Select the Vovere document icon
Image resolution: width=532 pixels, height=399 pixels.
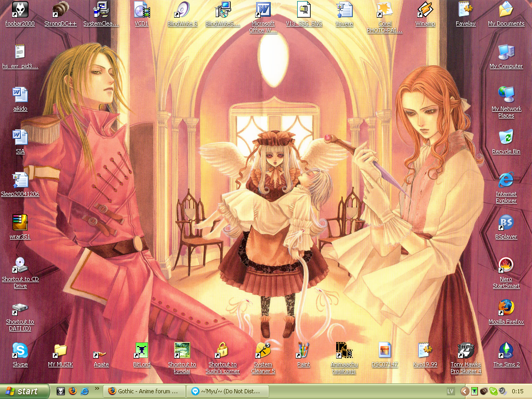[344, 14]
